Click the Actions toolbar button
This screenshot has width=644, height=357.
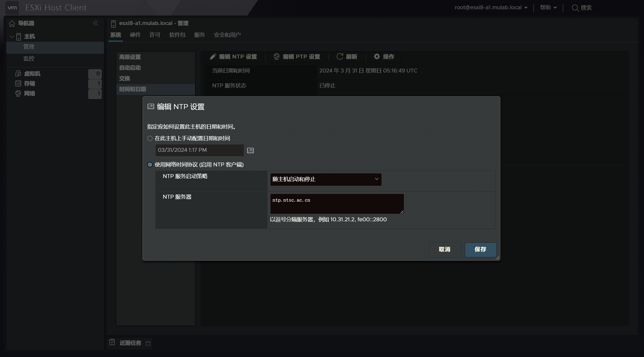tap(384, 57)
